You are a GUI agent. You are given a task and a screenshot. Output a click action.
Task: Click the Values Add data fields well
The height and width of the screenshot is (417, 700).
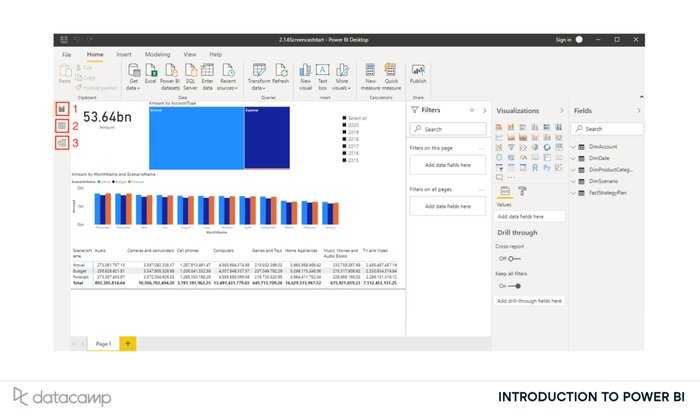click(530, 217)
